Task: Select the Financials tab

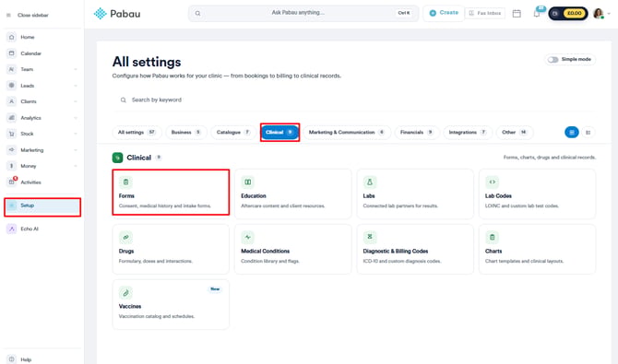Action: (x=417, y=133)
